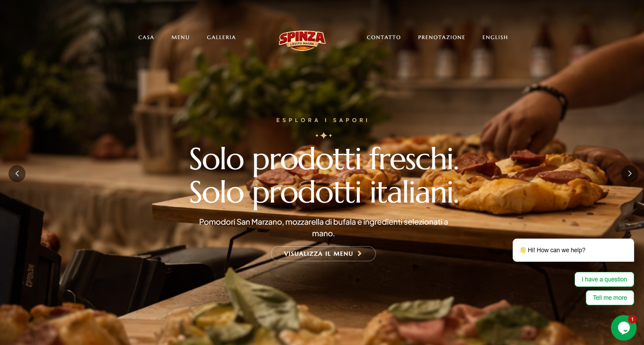Click the 'Esplora i sapori' subtitle

point(322,120)
